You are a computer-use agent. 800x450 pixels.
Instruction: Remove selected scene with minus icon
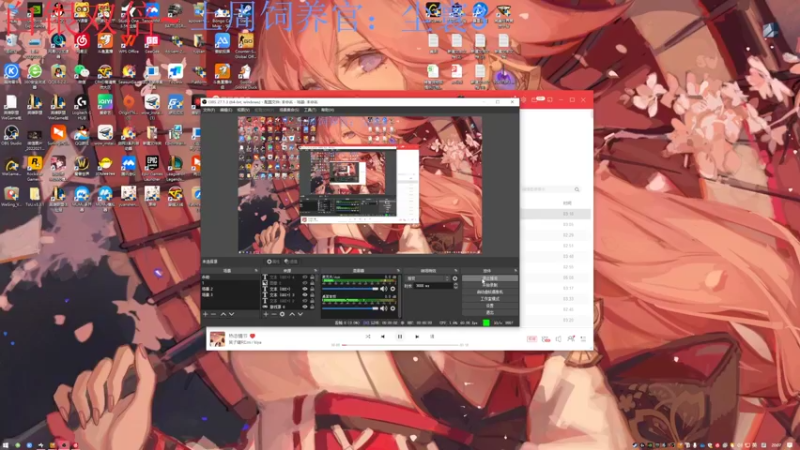[214, 314]
